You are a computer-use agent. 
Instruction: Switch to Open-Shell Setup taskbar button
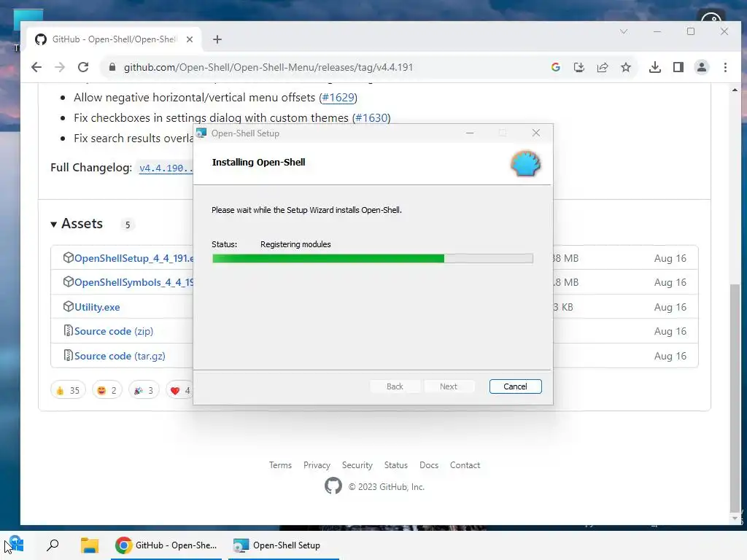tap(284, 545)
